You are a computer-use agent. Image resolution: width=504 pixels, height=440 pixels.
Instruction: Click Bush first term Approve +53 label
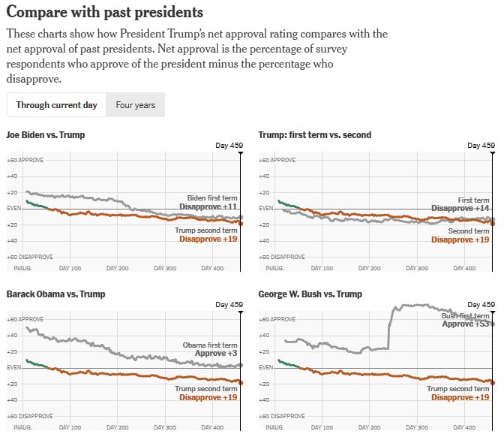click(463, 320)
